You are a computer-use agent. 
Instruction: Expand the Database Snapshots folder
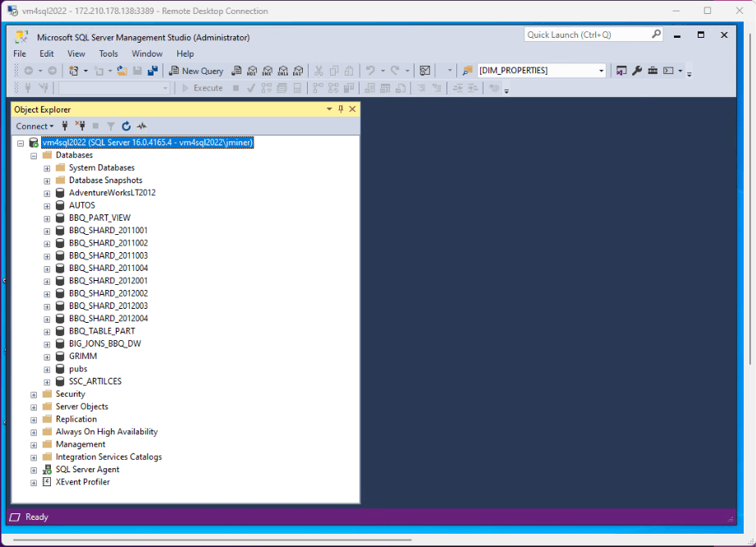[x=47, y=181]
